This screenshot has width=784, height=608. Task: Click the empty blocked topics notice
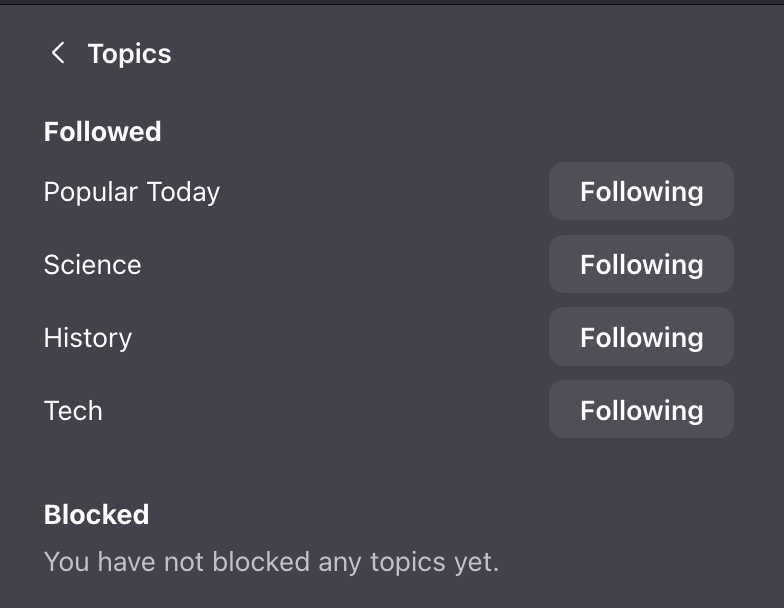coord(271,562)
